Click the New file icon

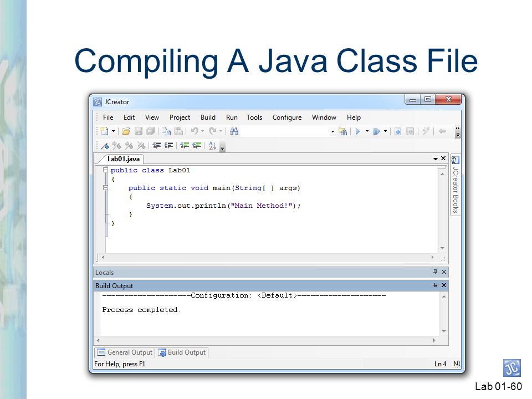[105, 131]
